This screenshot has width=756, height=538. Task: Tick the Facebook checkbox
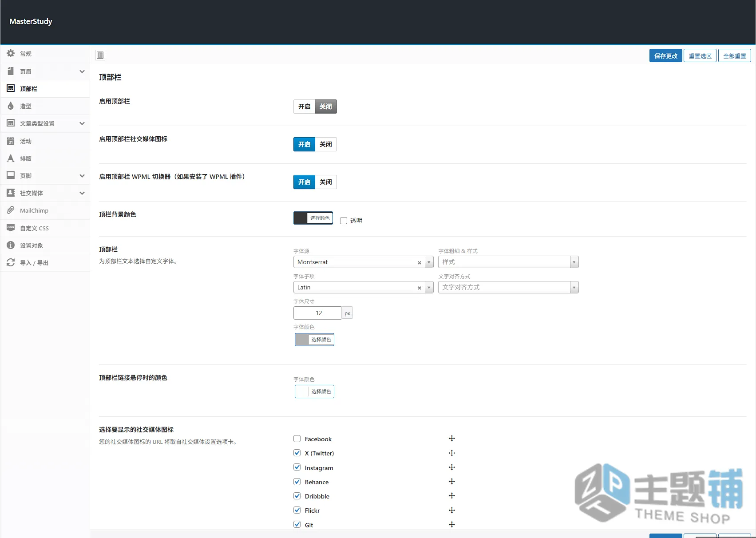point(297,439)
